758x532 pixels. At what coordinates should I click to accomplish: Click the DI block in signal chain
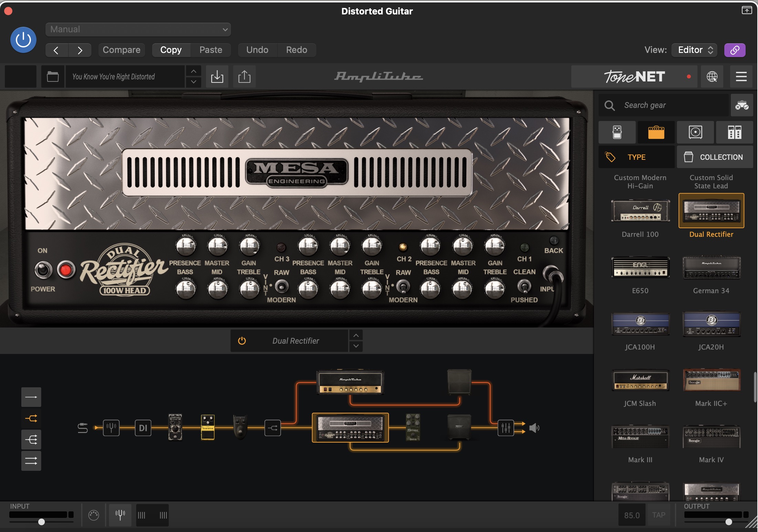pyautogui.click(x=143, y=428)
